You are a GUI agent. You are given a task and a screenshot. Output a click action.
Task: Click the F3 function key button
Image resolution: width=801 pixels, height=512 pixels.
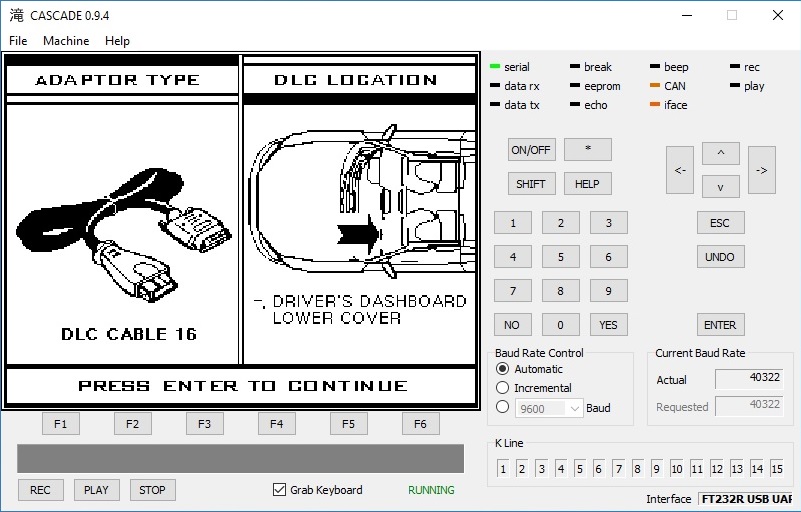coord(204,424)
